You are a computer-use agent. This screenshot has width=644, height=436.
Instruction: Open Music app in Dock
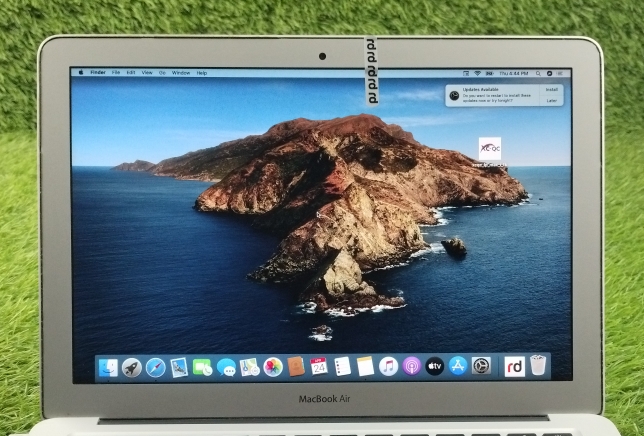(389, 366)
